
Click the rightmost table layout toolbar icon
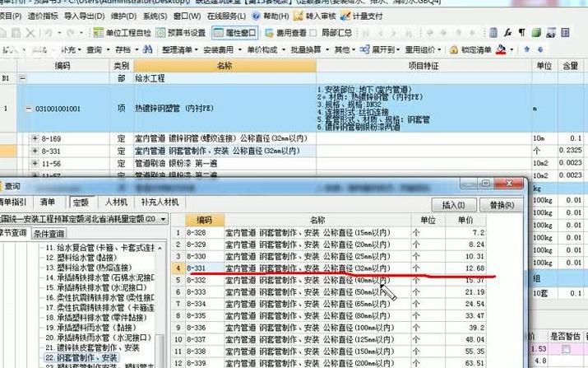tap(565, 33)
